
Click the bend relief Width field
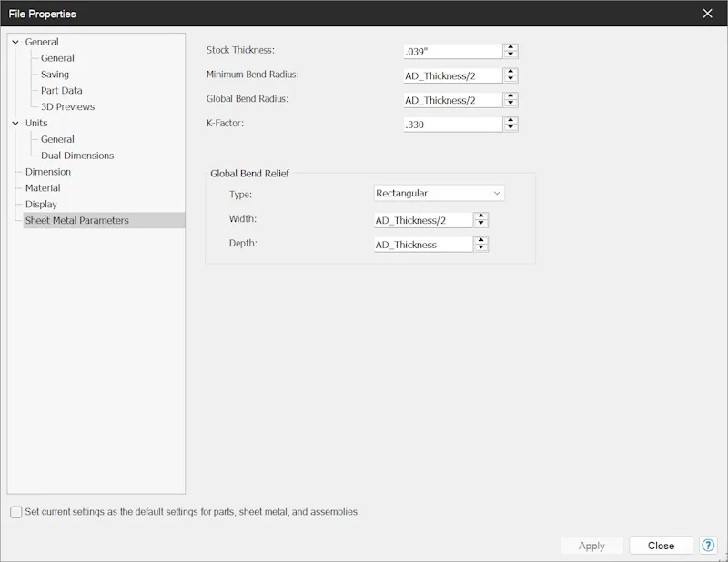(423, 220)
